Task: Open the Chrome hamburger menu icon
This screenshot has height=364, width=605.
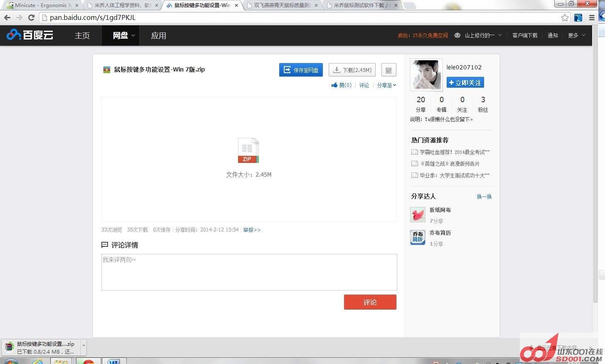Action: point(592,17)
